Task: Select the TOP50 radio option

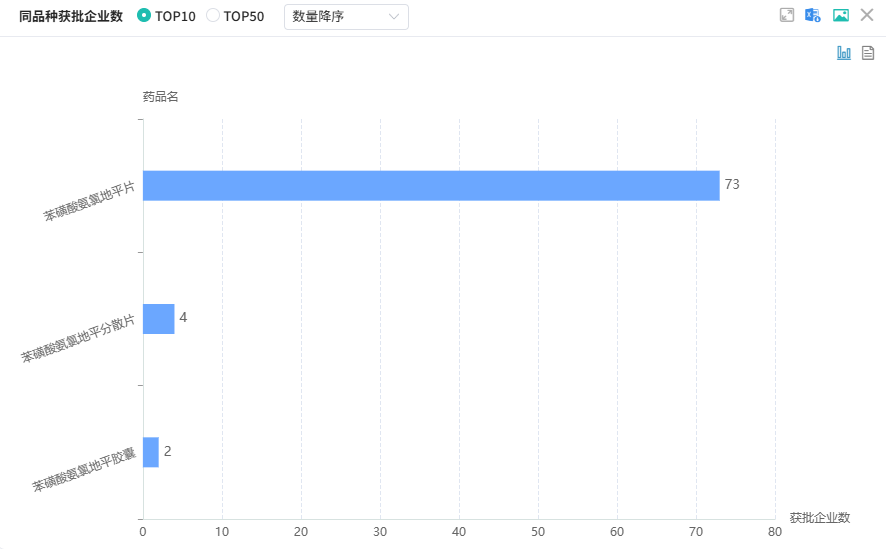Action: point(213,16)
